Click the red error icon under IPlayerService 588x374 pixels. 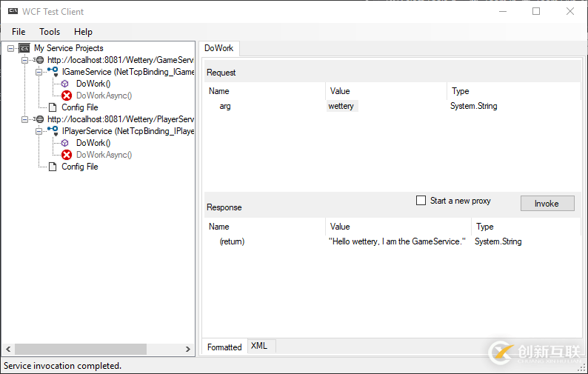tap(67, 155)
